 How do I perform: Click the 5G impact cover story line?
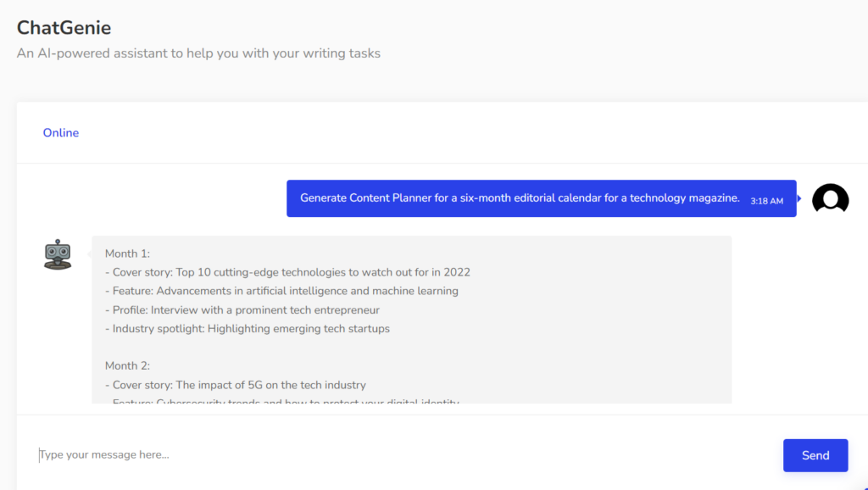[x=236, y=385]
